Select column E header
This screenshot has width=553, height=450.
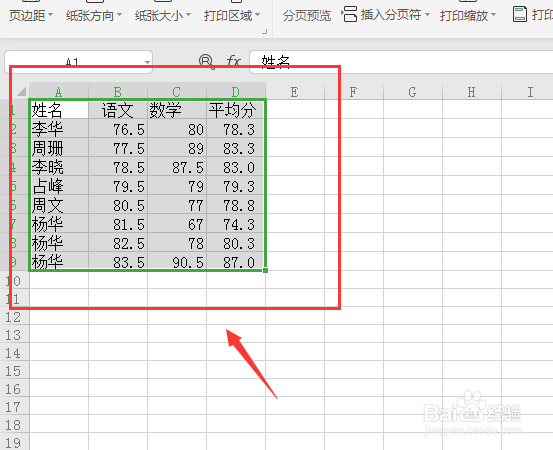(x=295, y=92)
